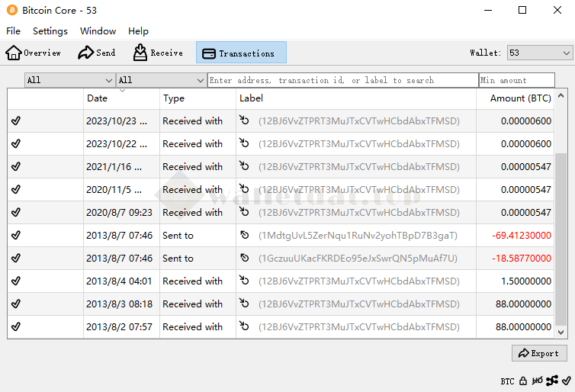Open the Receive page
Screen dimensions: 575x392
tap(158, 53)
